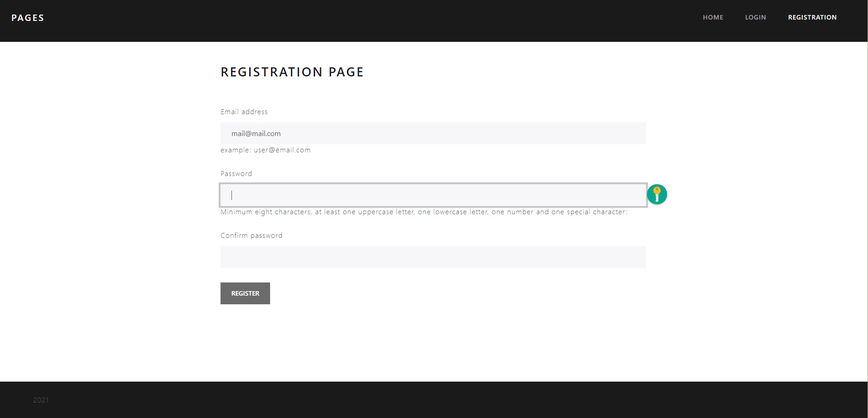
Task: Select the REGISTRATION tab in the navbar
Action: coord(812,17)
